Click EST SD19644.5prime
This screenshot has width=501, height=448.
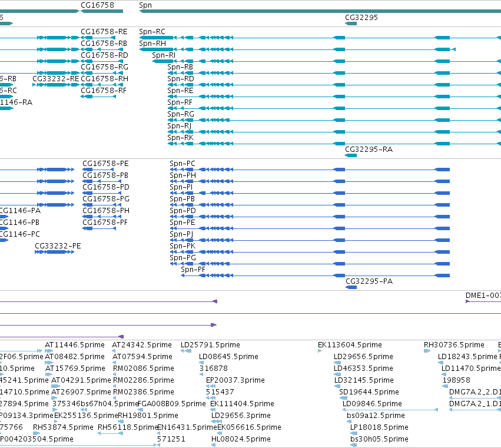[369, 393]
